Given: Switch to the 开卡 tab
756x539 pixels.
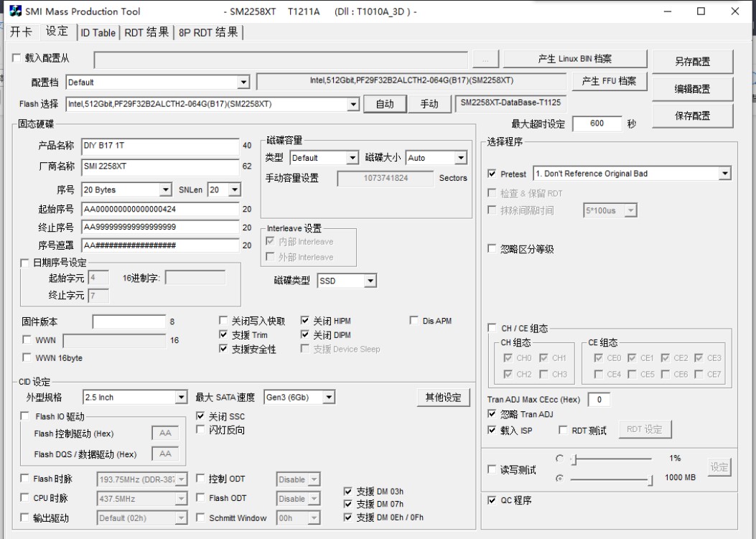Looking at the screenshot, I should pos(21,32).
